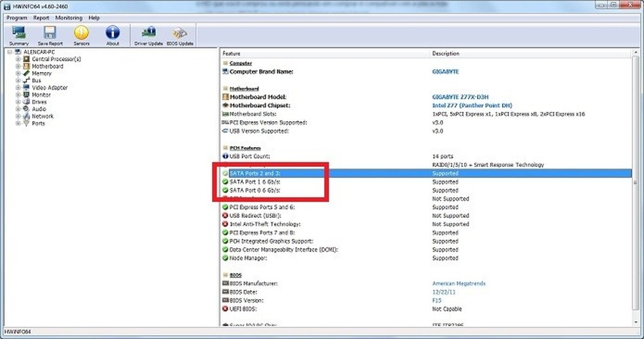The height and width of the screenshot is (339, 644).
Task: Click the Memory stick icon in tree
Action: [x=26, y=73]
